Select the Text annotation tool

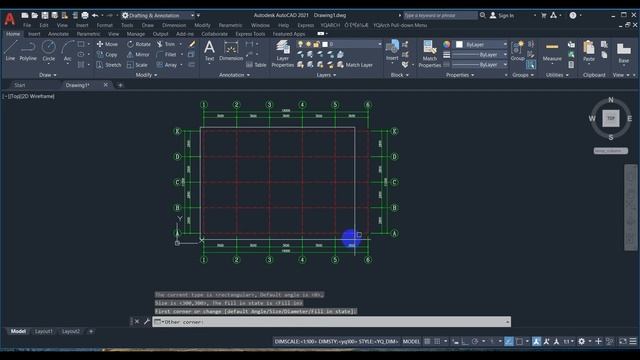click(209, 51)
